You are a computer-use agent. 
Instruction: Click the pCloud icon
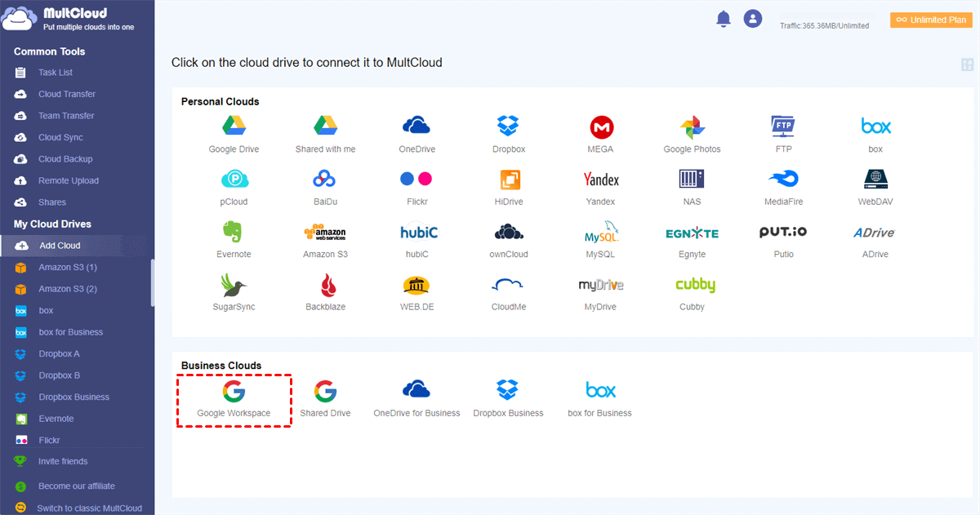(234, 179)
